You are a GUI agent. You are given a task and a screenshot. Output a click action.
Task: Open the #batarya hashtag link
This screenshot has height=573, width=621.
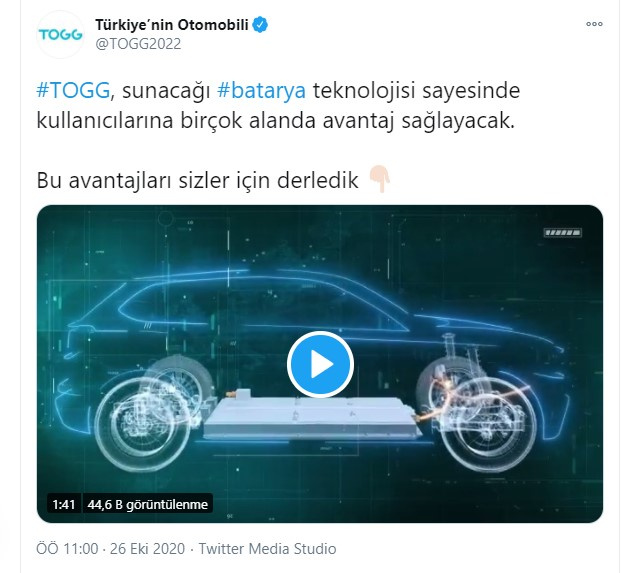(261, 91)
